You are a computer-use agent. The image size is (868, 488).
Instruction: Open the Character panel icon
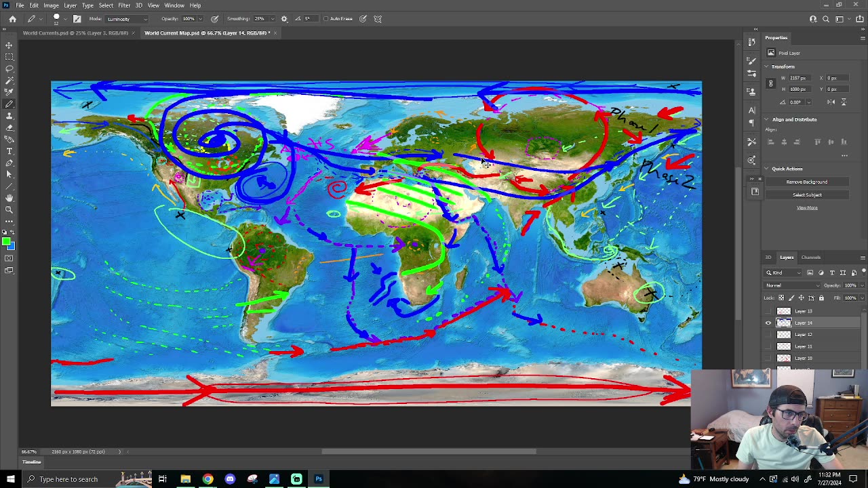click(x=751, y=110)
